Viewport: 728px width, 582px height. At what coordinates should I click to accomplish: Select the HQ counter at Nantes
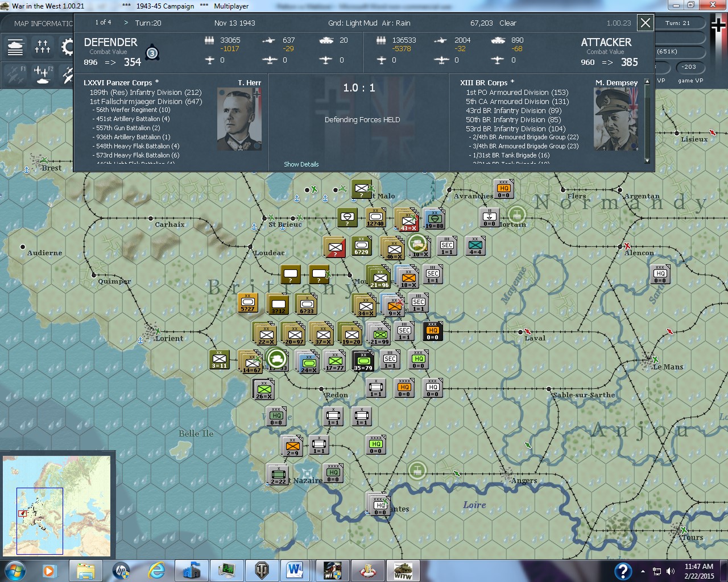pyautogui.click(x=380, y=505)
